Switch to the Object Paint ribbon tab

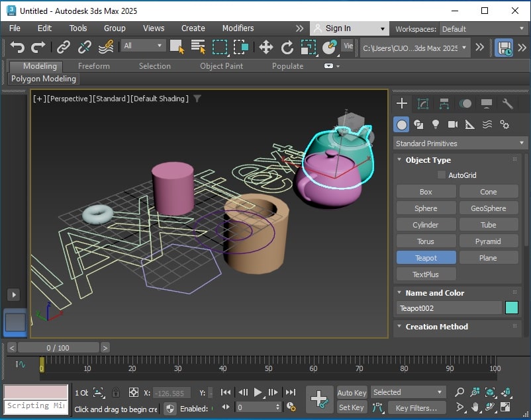[222, 66]
